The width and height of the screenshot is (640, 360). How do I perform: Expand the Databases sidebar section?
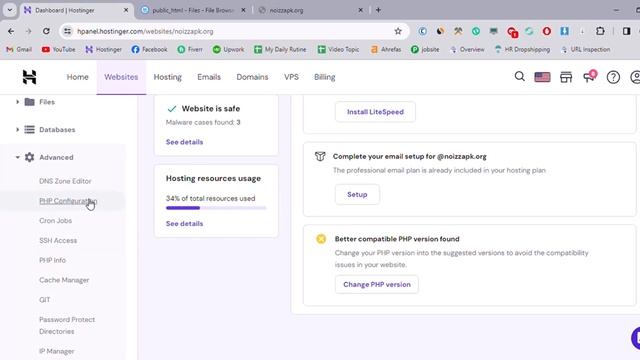(45, 130)
